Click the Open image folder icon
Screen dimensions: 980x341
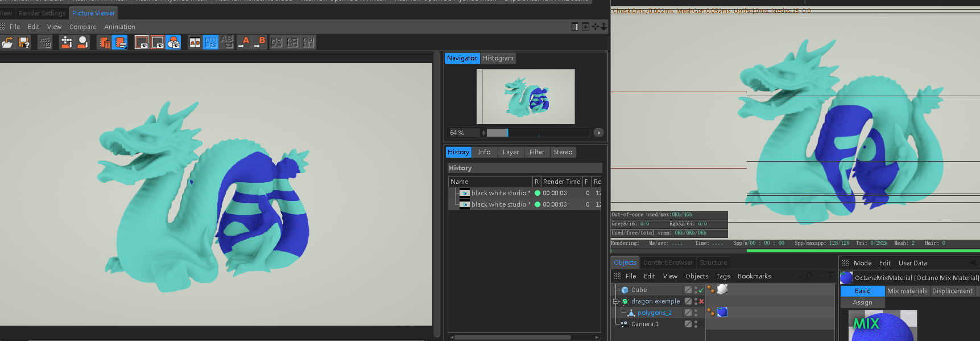[7, 43]
